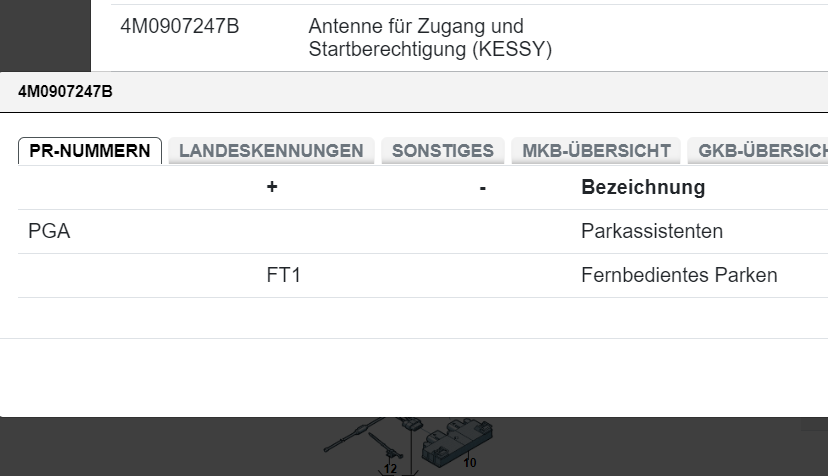Viewport: 828px width, 476px height.
Task: Select the Parkassistenten description
Action: pos(651,232)
